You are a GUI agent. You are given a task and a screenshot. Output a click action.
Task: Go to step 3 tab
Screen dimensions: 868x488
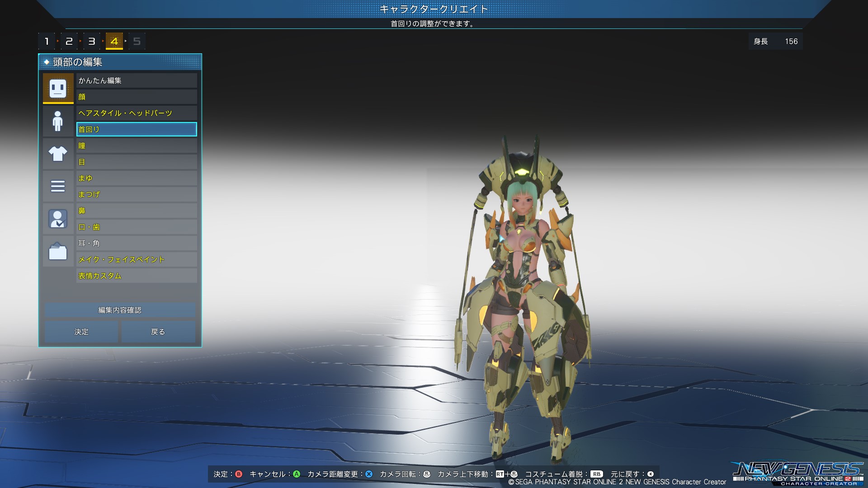(x=92, y=42)
